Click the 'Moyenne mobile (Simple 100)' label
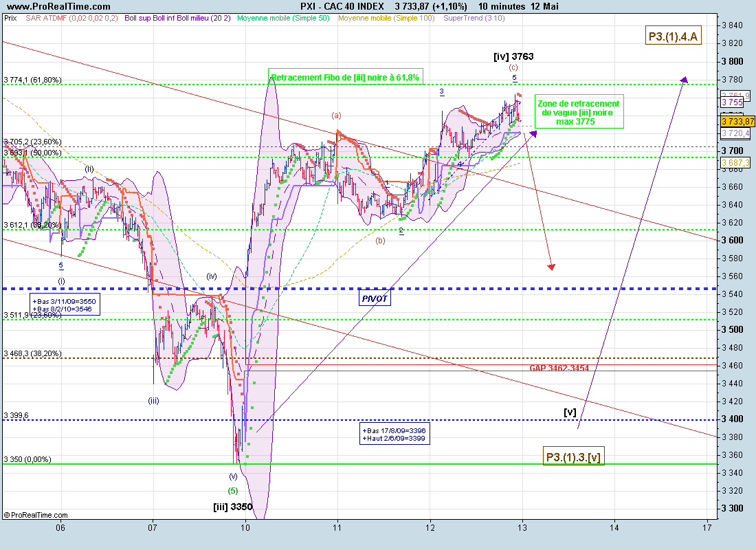Viewport: 756px width, 550px height. tap(386, 19)
